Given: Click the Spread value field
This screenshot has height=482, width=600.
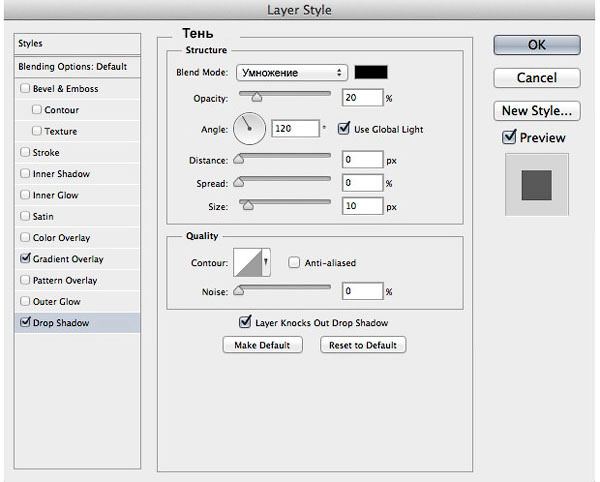Looking at the screenshot, I should pos(362,183).
